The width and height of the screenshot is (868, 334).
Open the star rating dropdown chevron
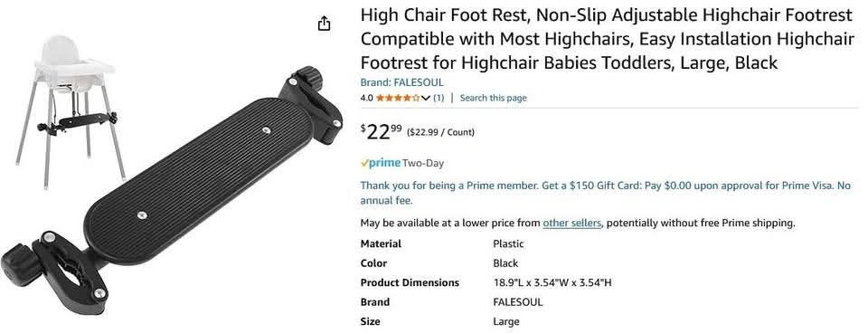coord(425,98)
